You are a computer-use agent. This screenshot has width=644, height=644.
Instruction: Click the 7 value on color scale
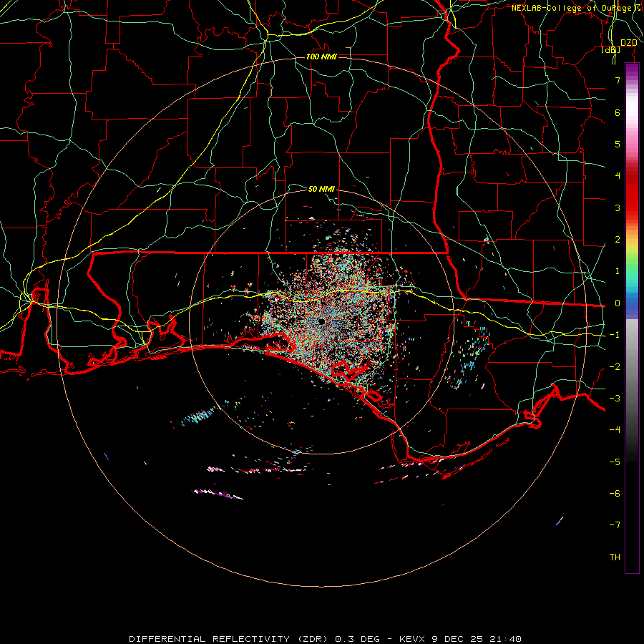coord(618,80)
